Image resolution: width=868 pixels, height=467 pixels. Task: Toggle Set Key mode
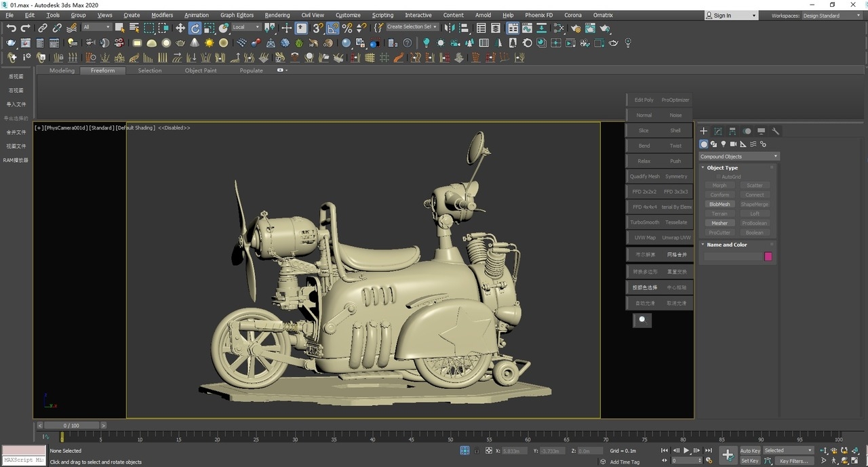point(750,461)
